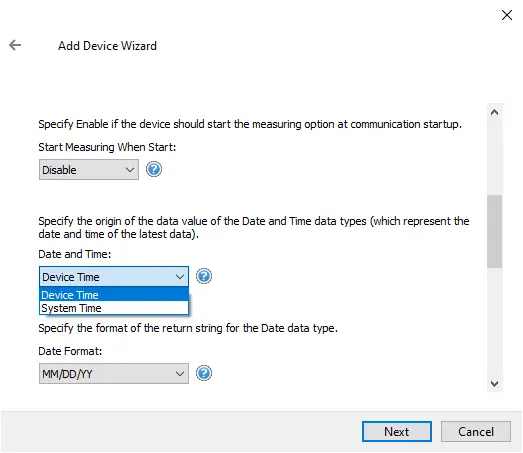The width and height of the screenshot is (523, 453).
Task: Click the scrollbar up arrow
Action: tap(495, 112)
